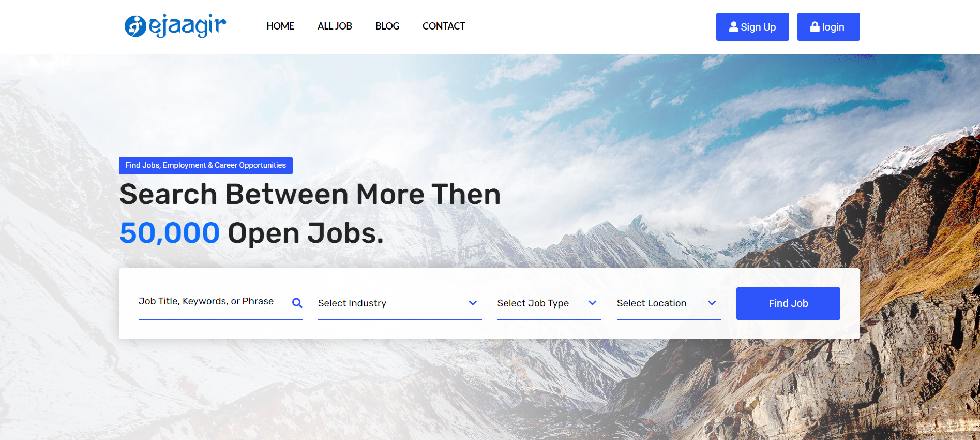980x440 pixels.
Task: Click the Sign Up button text
Action: coord(758,27)
